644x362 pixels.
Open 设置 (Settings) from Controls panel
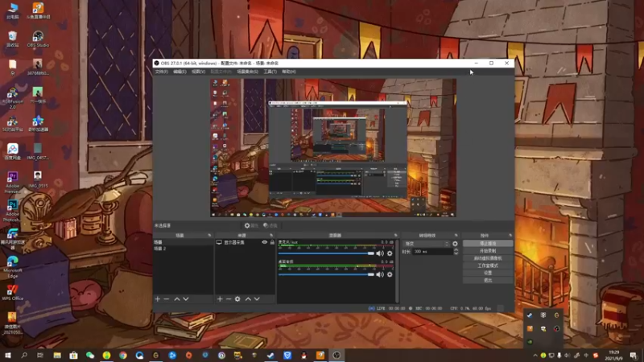pos(488,273)
